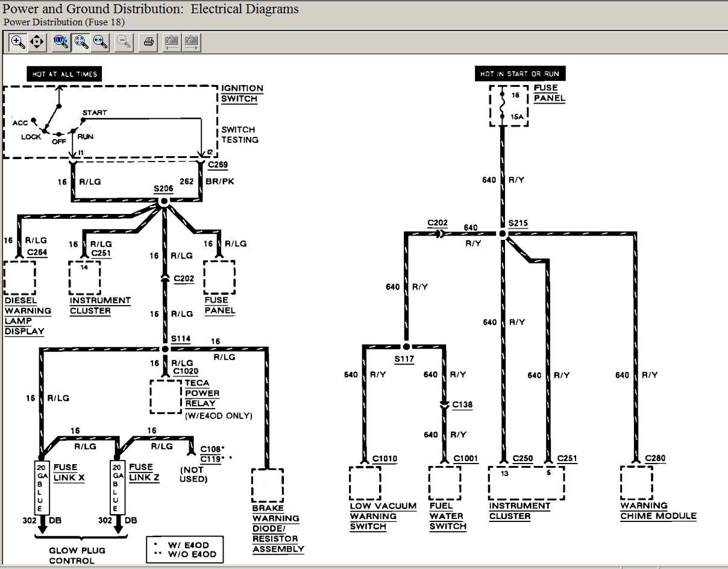
Task: Click the Ignition Switch label
Action: [x=242, y=93]
